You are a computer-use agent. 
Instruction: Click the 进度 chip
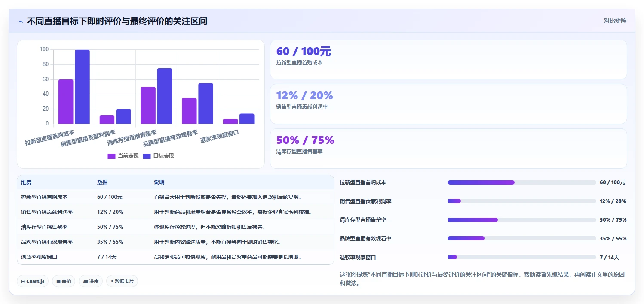[91, 281]
